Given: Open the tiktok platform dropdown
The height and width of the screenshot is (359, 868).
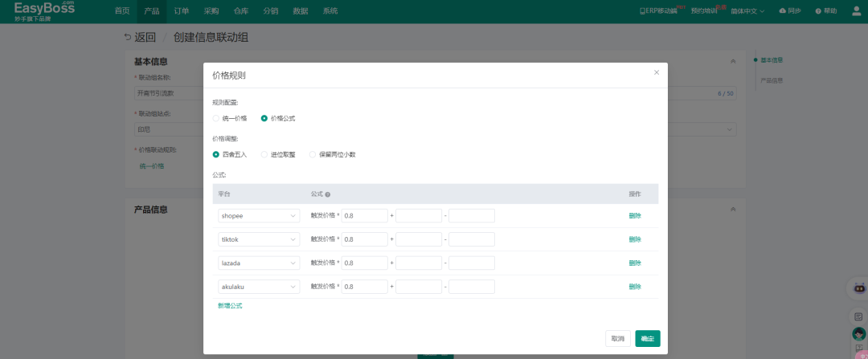Looking at the screenshot, I should click(x=259, y=239).
